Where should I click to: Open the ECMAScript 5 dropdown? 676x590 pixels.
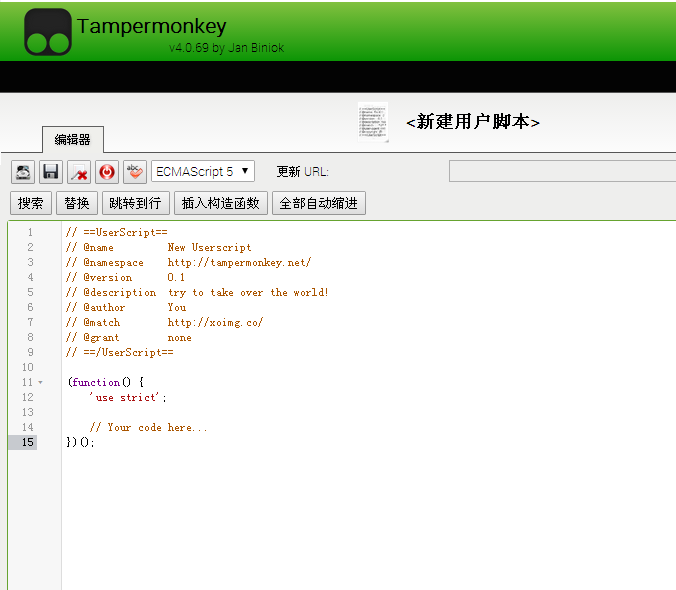coord(203,172)
